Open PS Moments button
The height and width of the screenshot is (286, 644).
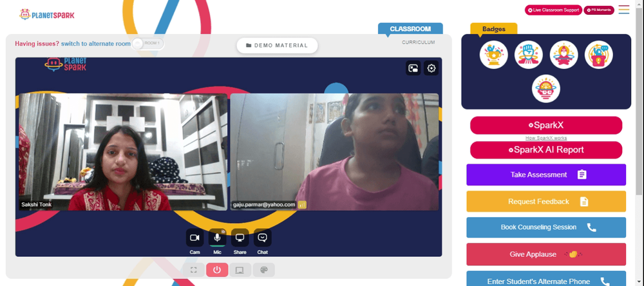coord(599,10)
